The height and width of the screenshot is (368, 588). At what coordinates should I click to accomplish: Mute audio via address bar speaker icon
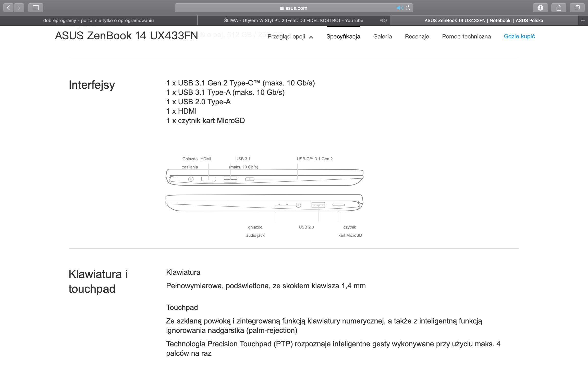[399, 8]
